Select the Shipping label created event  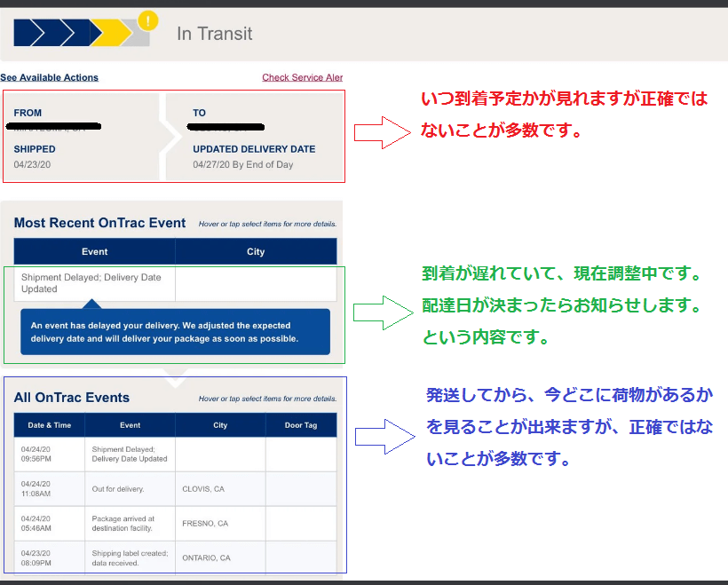pos(130,558)
